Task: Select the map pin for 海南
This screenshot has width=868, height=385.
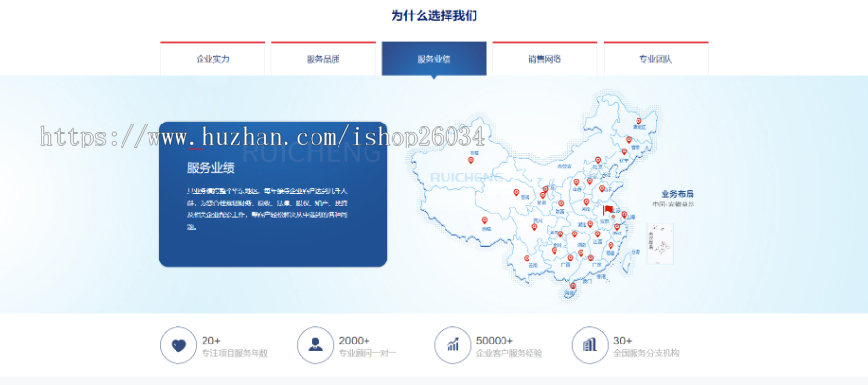Action: click(573, 286)
